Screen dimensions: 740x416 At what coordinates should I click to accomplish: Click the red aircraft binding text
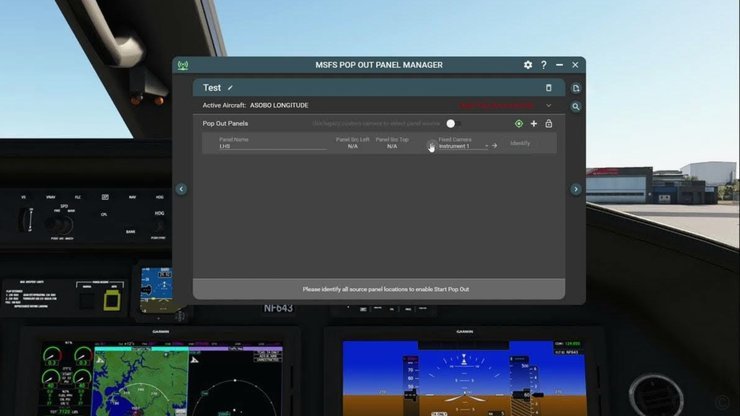tap(497, 106)
